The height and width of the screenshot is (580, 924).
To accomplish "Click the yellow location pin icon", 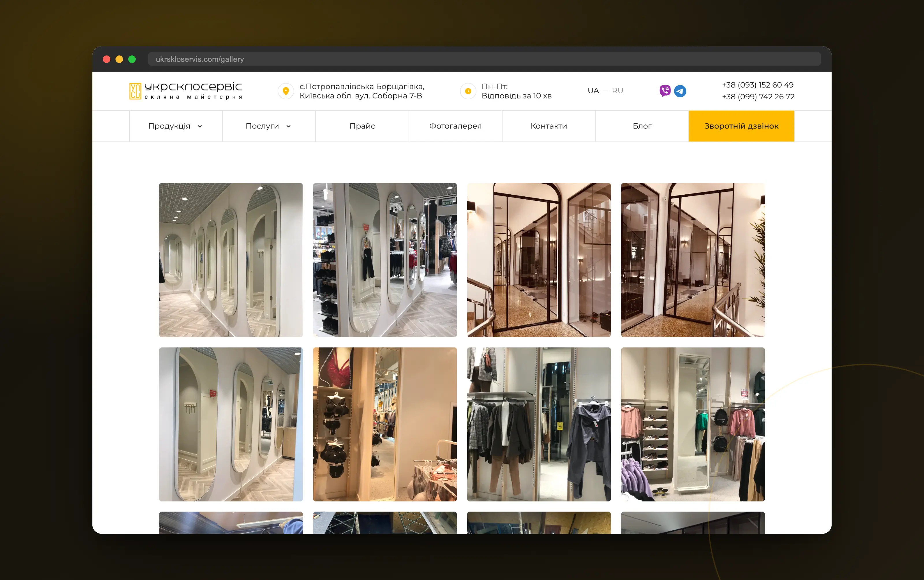I will pyautogui.click(x=286, y=91).
